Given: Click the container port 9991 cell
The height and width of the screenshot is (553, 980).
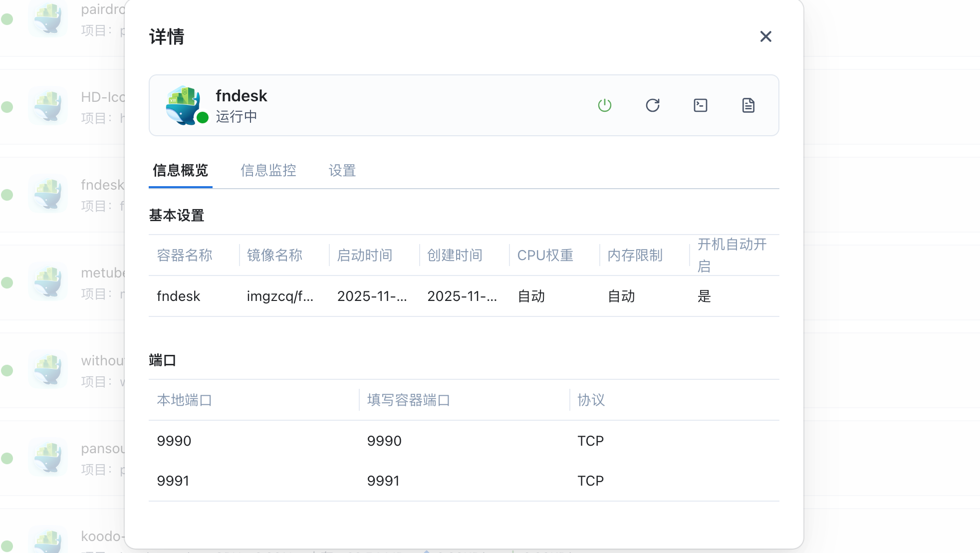Looking at the screenshot, I should pyautogui.click(x=383, y=481).
